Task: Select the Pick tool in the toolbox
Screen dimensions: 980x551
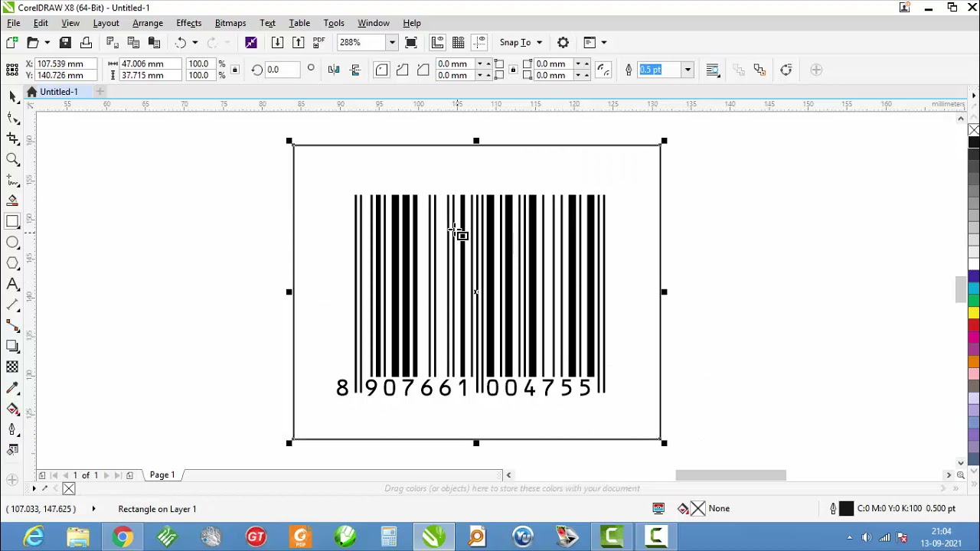Action: coord(12,96)
